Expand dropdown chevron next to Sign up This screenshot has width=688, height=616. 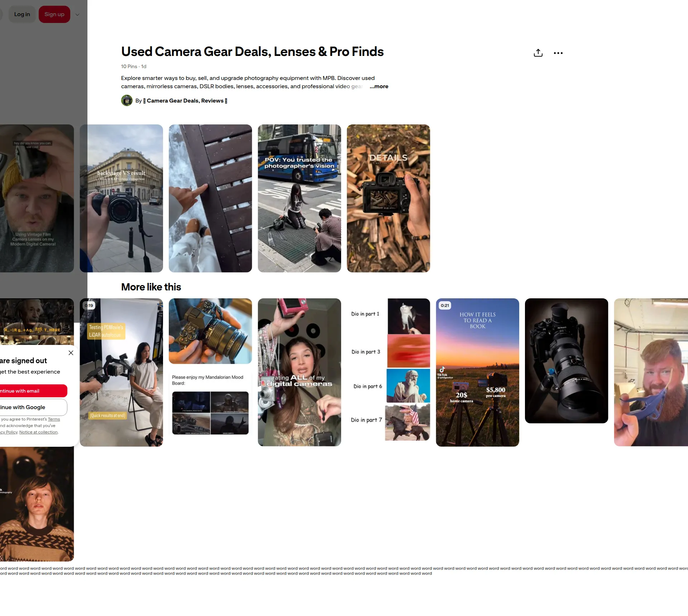click(x=77, y=15)
